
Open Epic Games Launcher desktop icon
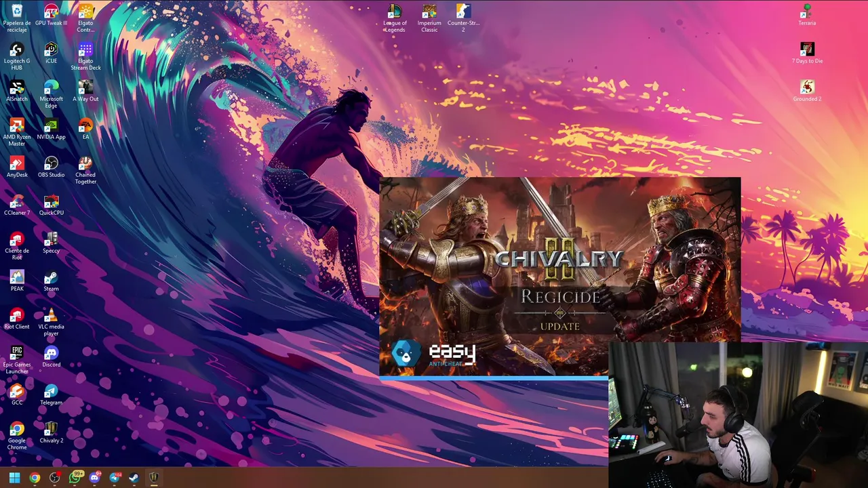pyautogui.click(x=17, y=360)
